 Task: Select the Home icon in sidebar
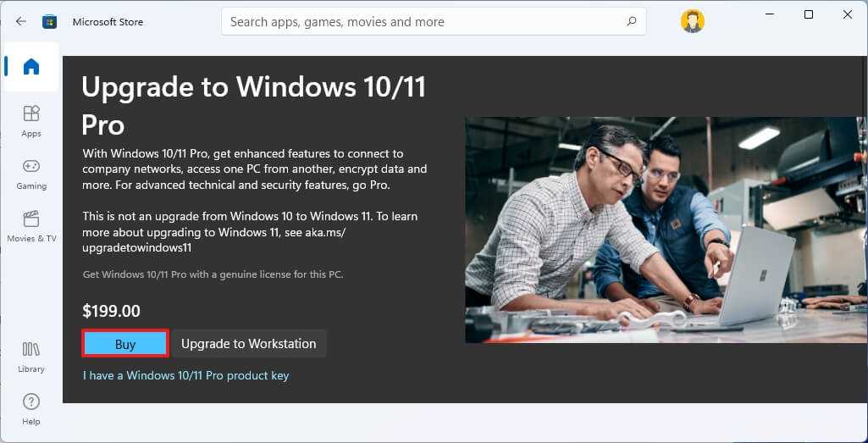31,67
